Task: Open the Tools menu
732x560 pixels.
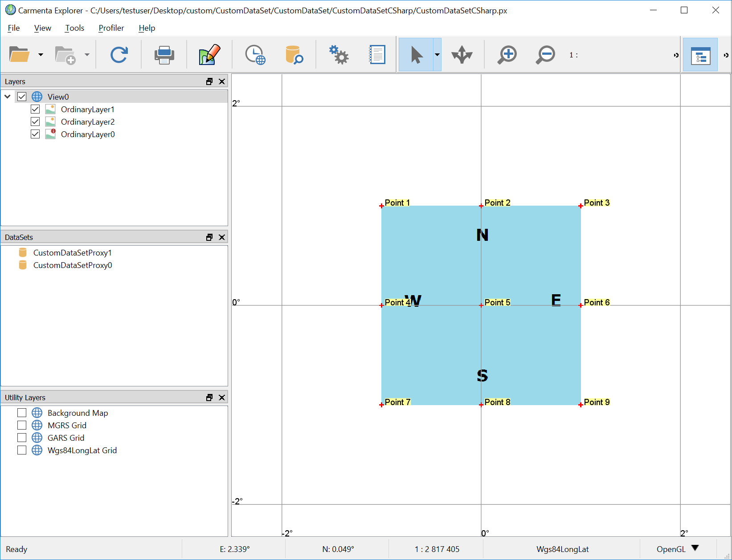Action: click(74, 28)
